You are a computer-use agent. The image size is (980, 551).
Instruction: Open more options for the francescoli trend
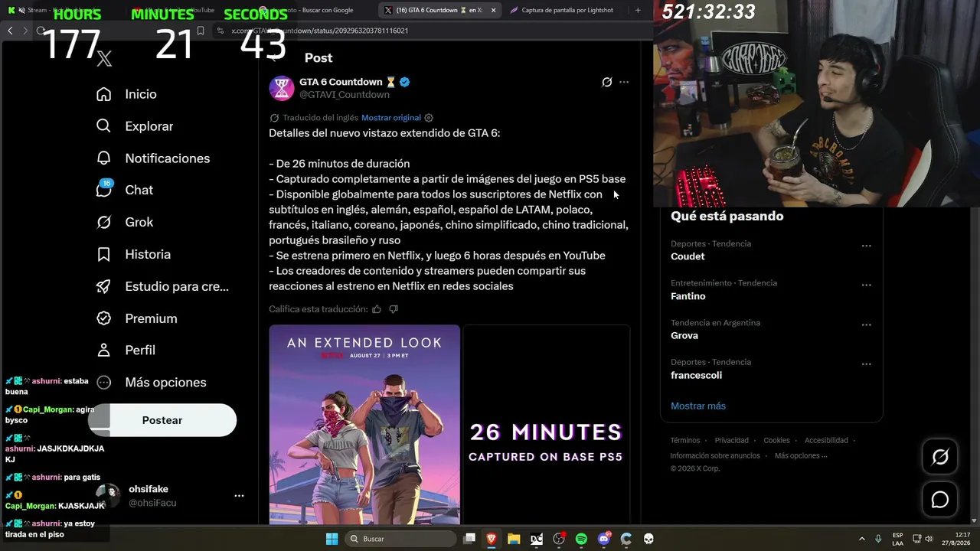click(x=867, y=364)
